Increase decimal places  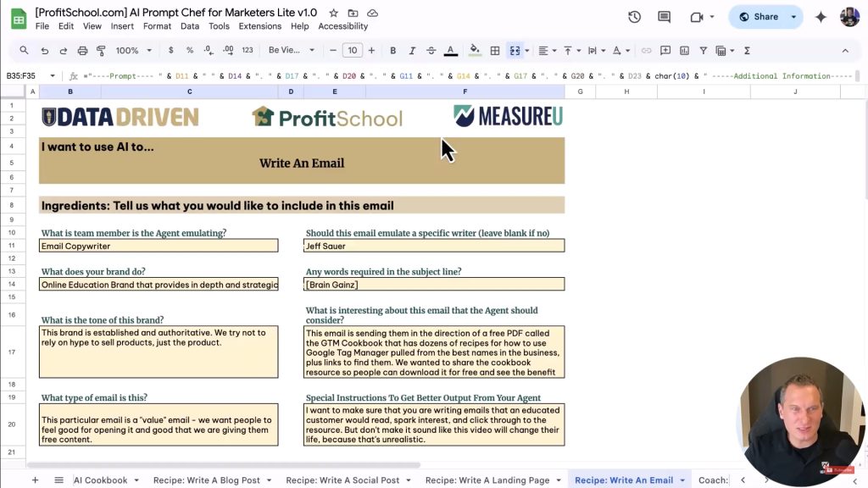(x=228, y=50)
